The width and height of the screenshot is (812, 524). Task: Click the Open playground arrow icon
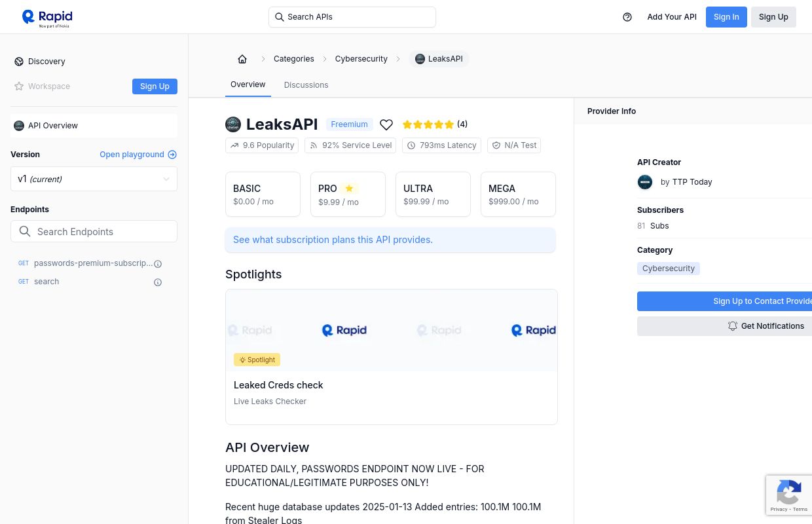tap(172, 155)
